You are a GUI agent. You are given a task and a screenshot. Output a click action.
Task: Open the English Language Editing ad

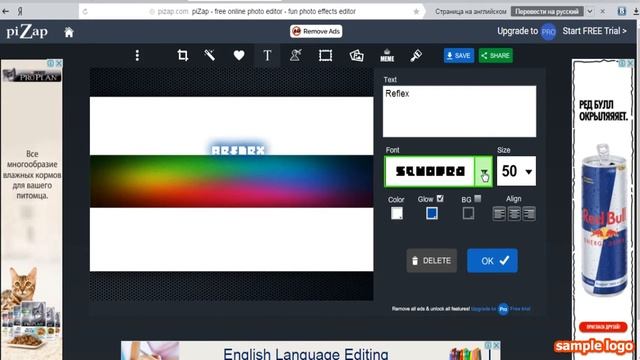[310, 351]
